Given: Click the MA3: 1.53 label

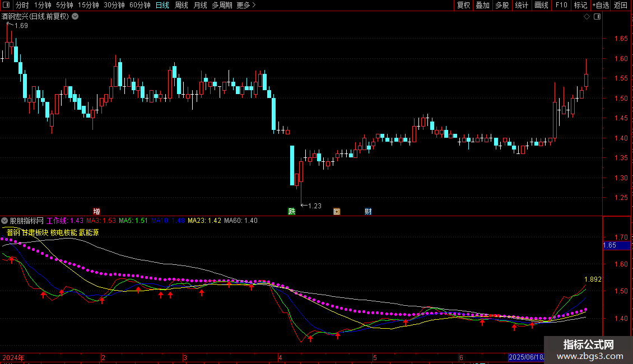Looking at the screenshot, I should point(101,221).
